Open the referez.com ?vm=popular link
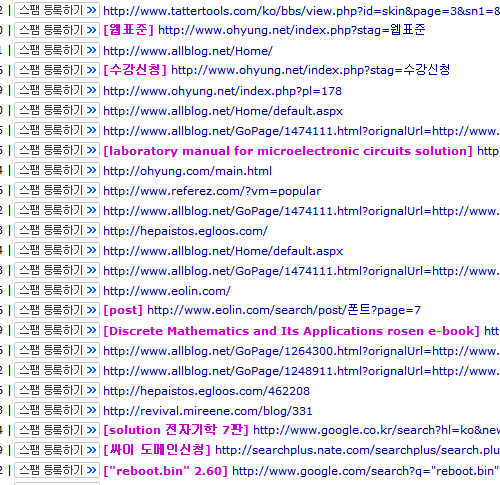This screenshot has height=485, width=500. [212, 191]
